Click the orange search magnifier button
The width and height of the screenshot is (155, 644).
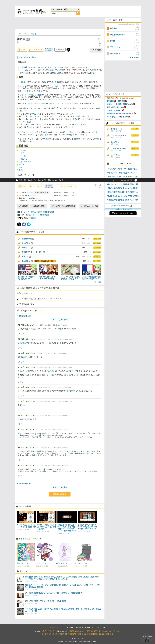pos(78,13)
